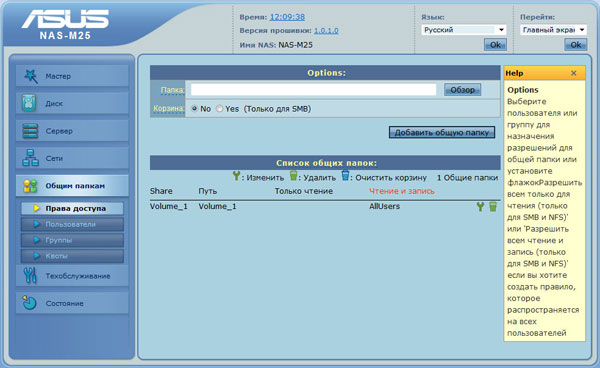Open the Группы submenu item

pyautogui.click(x=72, y=240)
